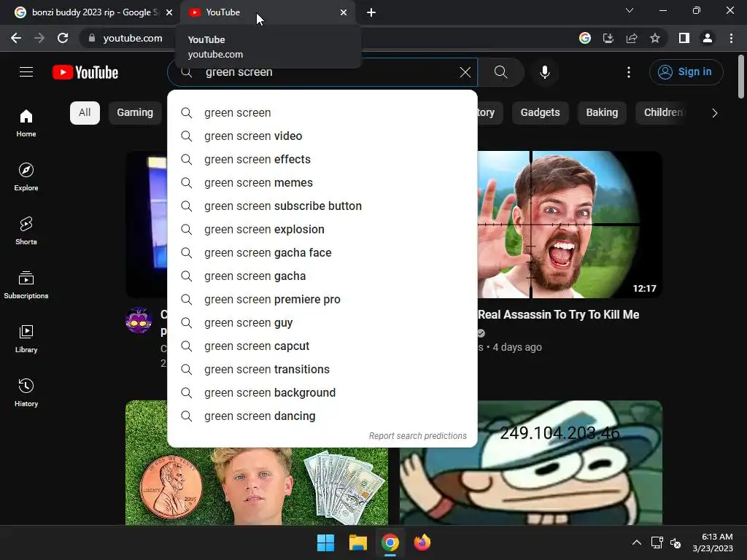Pick "green screen capcut" suggestion
The image size is (747, 560).
coord(322,346)
